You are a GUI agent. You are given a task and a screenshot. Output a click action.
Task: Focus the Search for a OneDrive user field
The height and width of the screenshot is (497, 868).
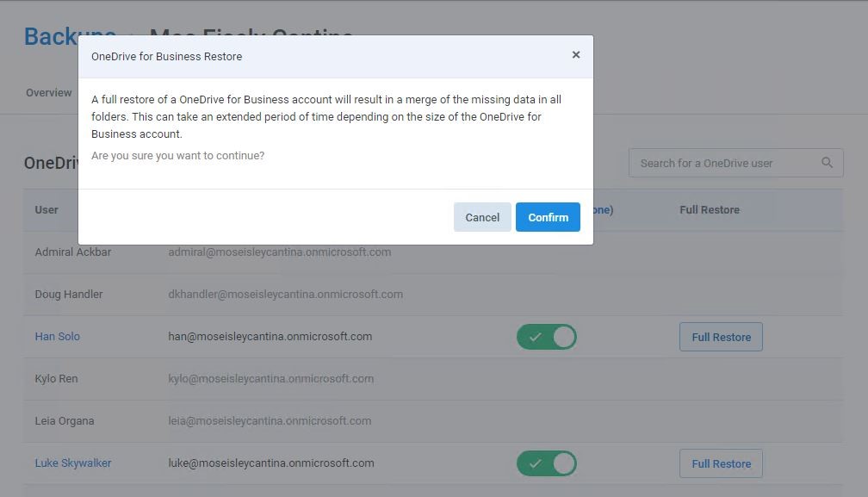(735, 163)
